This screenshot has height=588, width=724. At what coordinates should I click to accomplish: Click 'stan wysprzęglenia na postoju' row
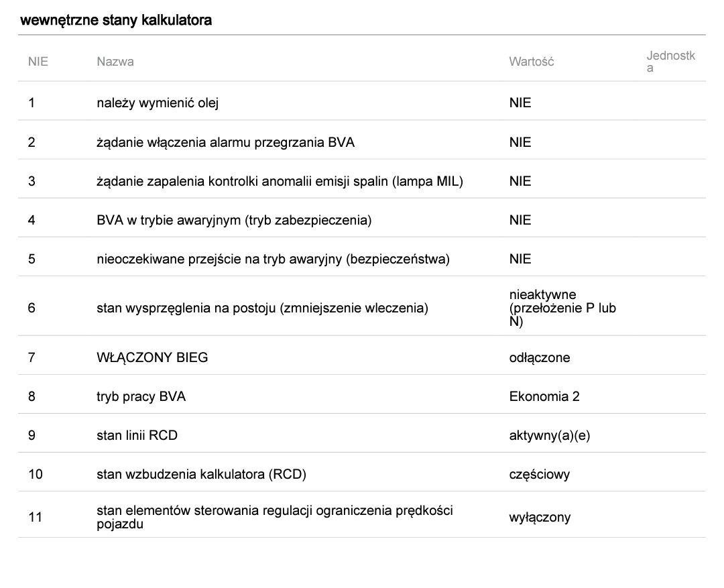click(262, 308)
